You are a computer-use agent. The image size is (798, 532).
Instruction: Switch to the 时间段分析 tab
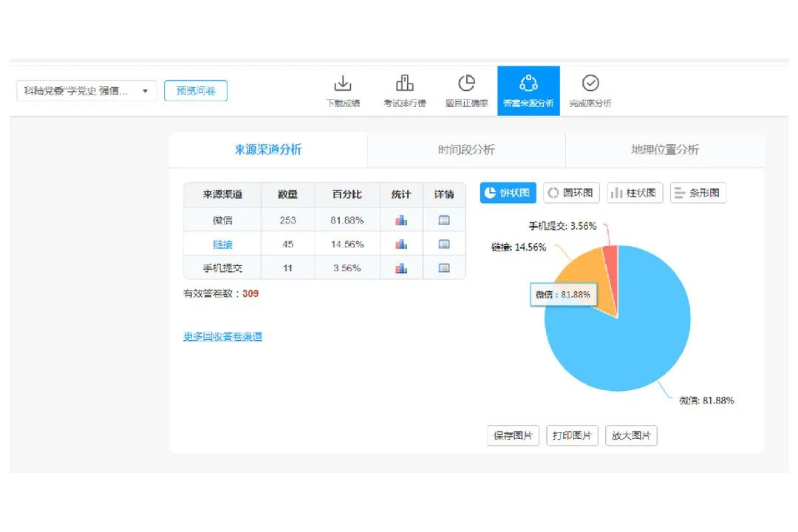coord(466,150)
